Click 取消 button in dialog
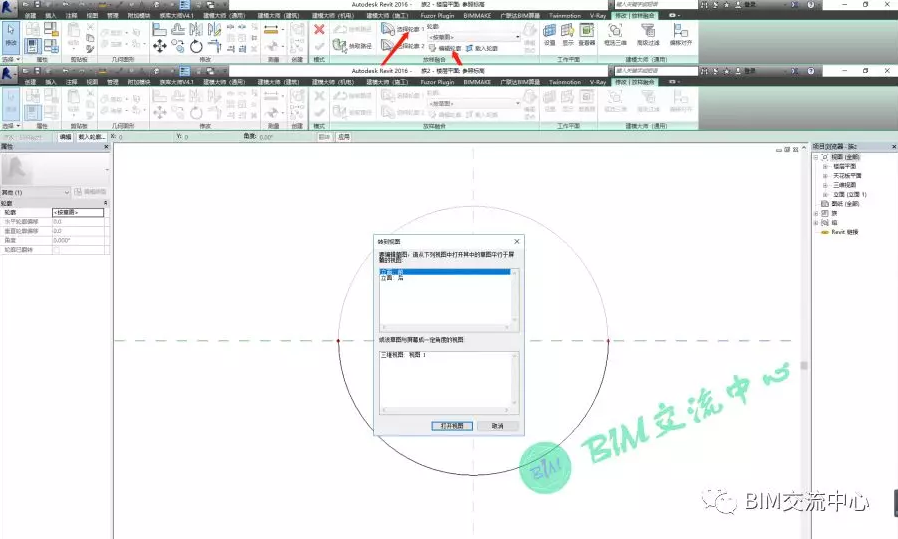The height and width of the screenshot is (539, 898). pos(498,426)
